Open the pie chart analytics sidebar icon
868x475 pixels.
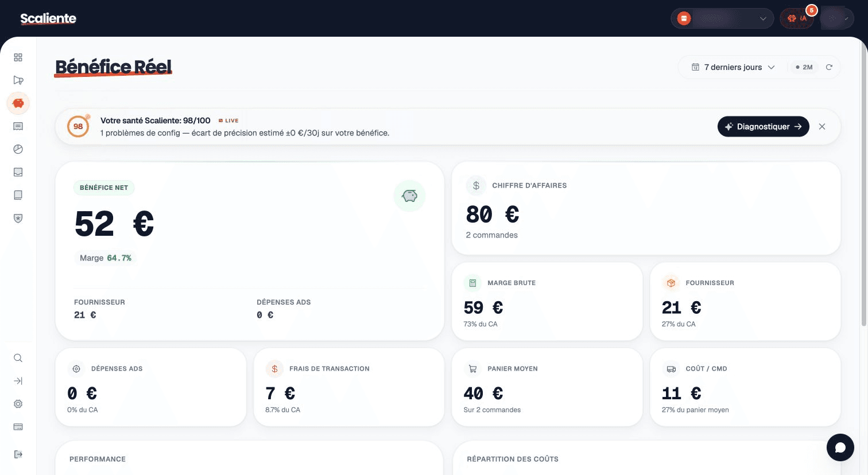(18, 149)
